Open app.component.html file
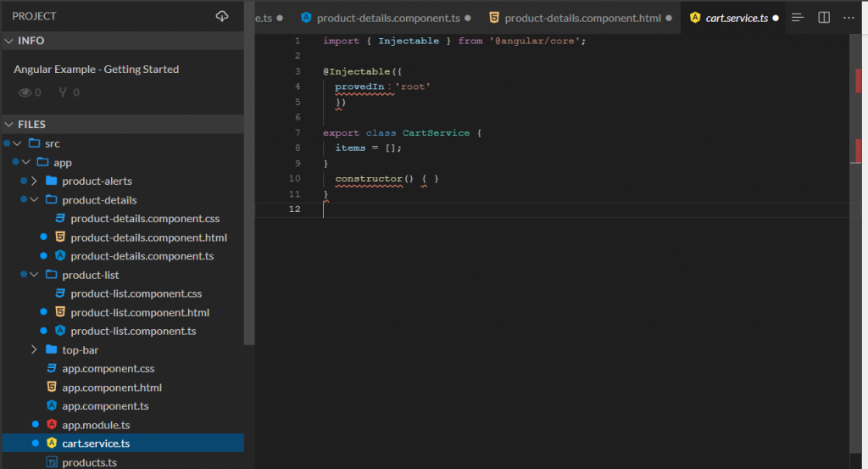Image resolution: width=868 pixels, height=469 pixels. coord(112,387)
